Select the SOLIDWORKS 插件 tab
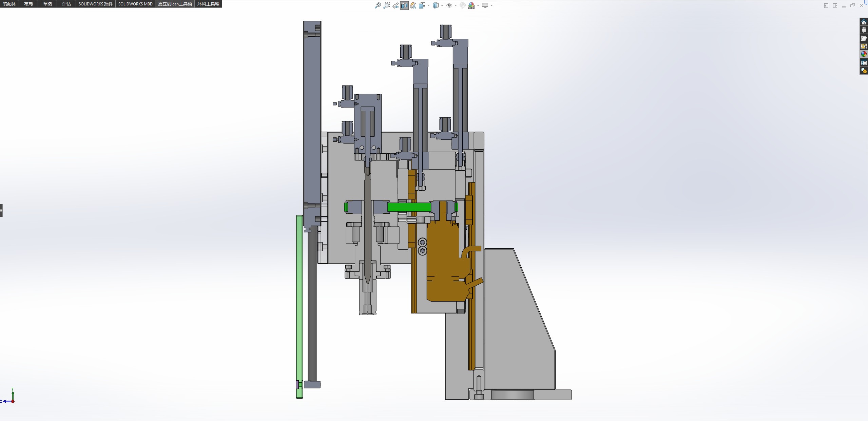This screenshot has width=868, height=421. (x=96, y=4)
